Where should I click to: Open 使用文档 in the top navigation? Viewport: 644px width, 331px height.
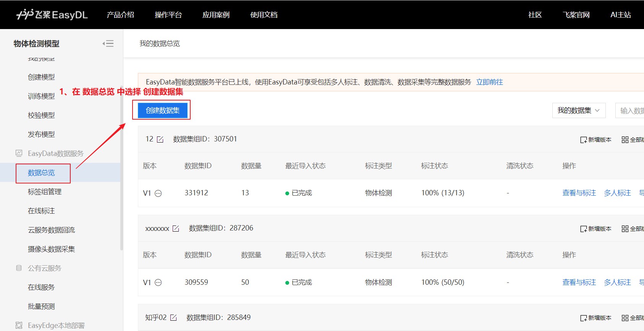264,15
